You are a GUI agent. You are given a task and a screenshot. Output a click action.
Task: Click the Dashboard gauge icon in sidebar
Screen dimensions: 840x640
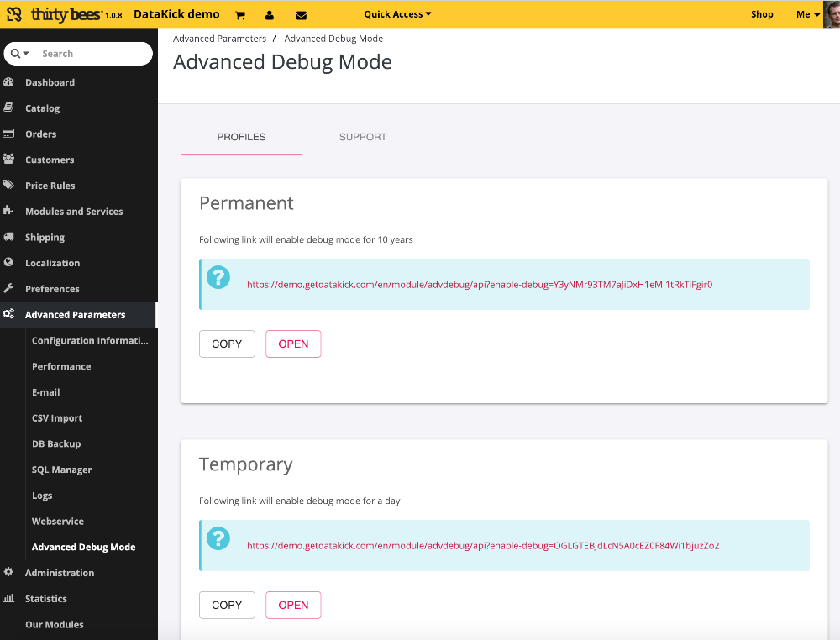coord(9,82)
